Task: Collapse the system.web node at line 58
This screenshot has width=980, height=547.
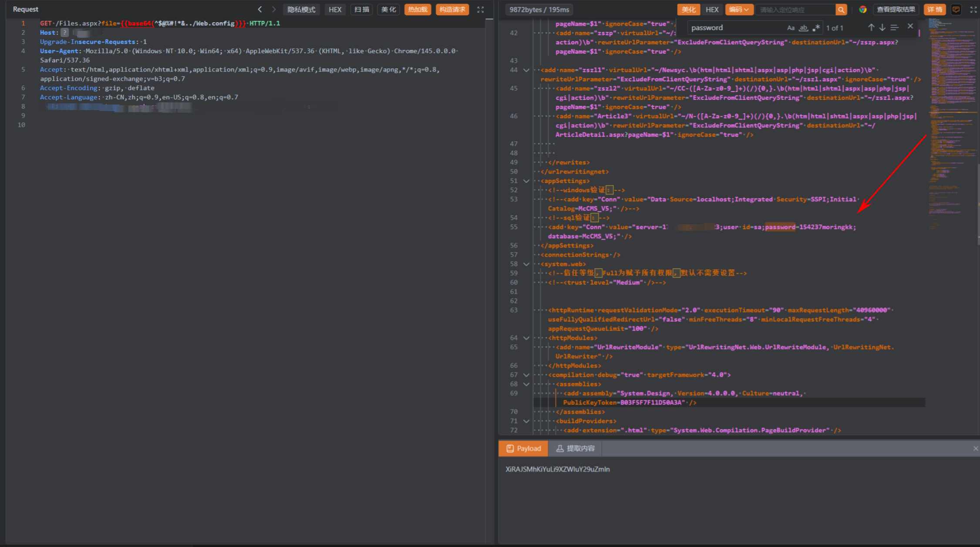Action: [526, 264]
